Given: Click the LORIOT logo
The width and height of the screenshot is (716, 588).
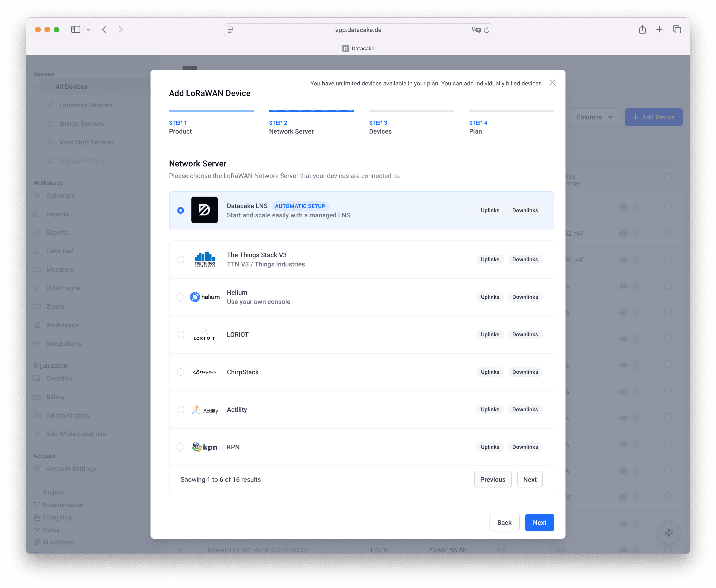Looking at the screenshot, I should (x=204, y=334).
